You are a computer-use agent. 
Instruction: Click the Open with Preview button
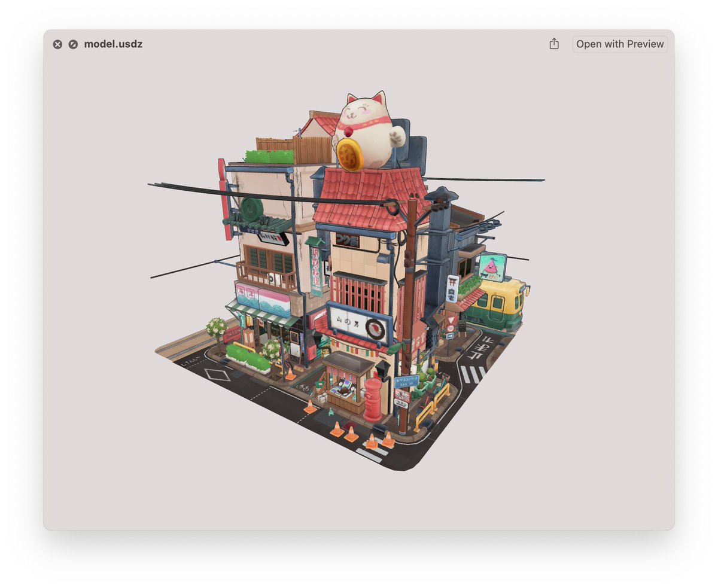point(620,44)
